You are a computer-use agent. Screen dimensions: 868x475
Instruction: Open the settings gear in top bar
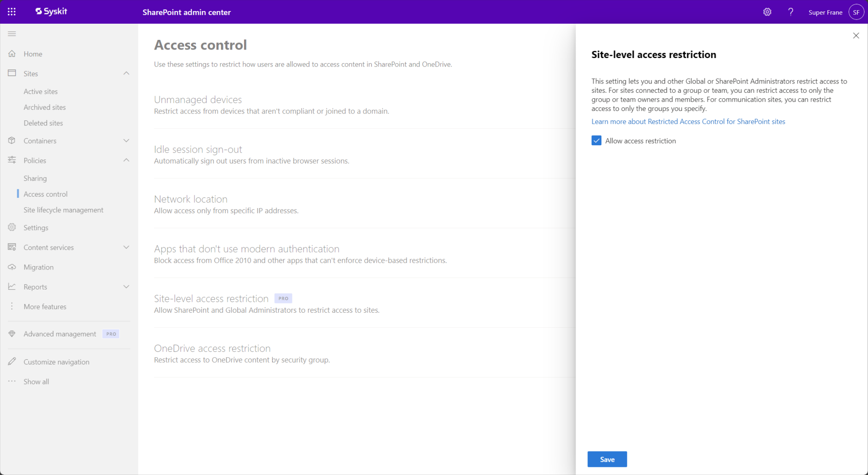click(x=767, y=12)
